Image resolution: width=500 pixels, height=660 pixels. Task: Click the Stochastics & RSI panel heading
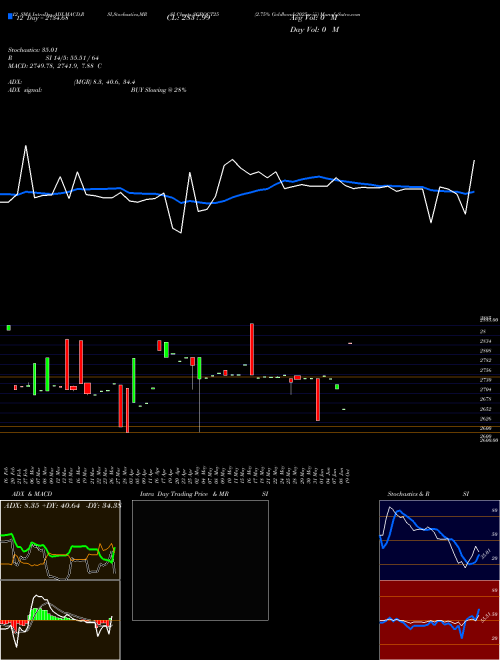click(428, 494)
